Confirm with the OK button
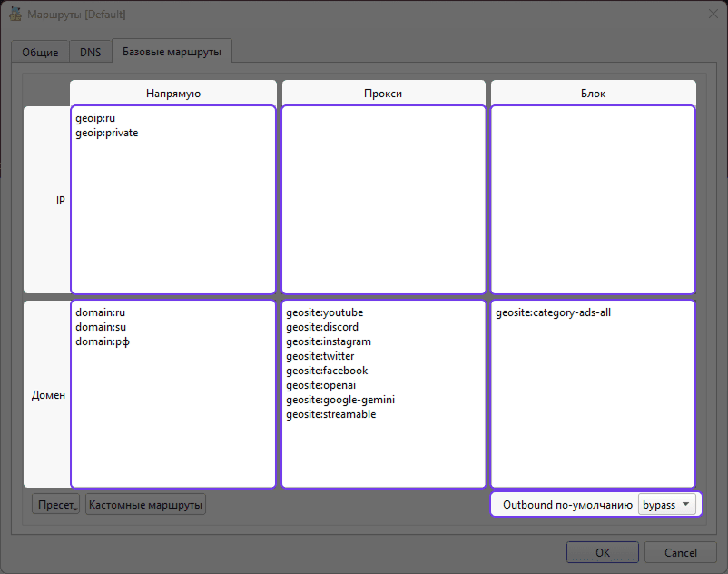Viewport: 728px width, 574px height. [x=603, y=552]
